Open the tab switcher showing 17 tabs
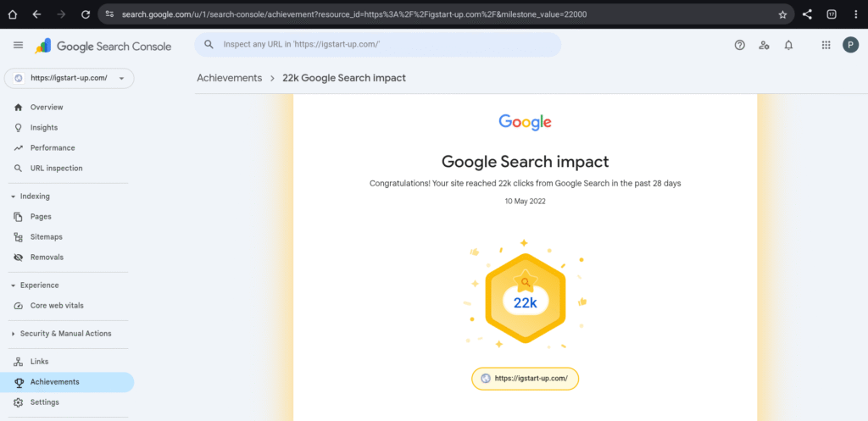Viewport: 868px width, 421px height. tap(832, 14)
